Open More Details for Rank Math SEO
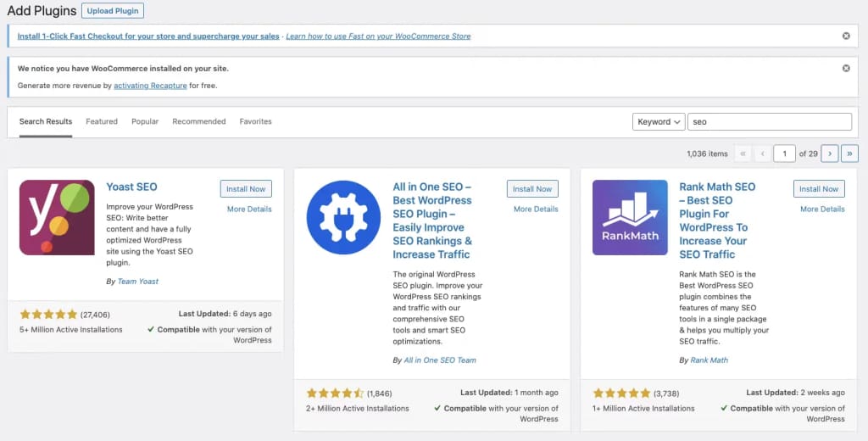This screenshot has height=441, width=868. (x=822, y=209)
